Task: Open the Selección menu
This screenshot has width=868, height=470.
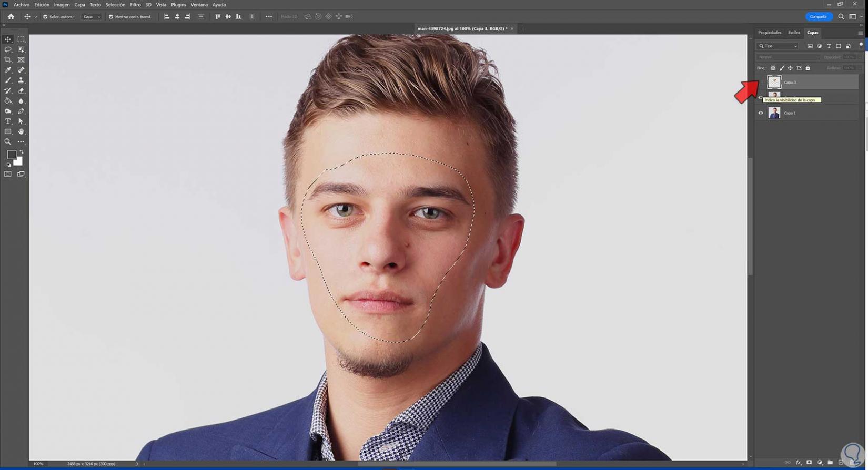Action: click(115, 5)
